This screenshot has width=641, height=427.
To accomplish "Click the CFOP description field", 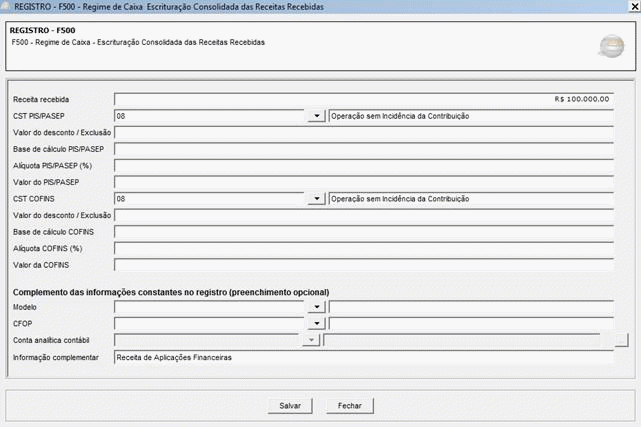I will (x=471, y=324).
